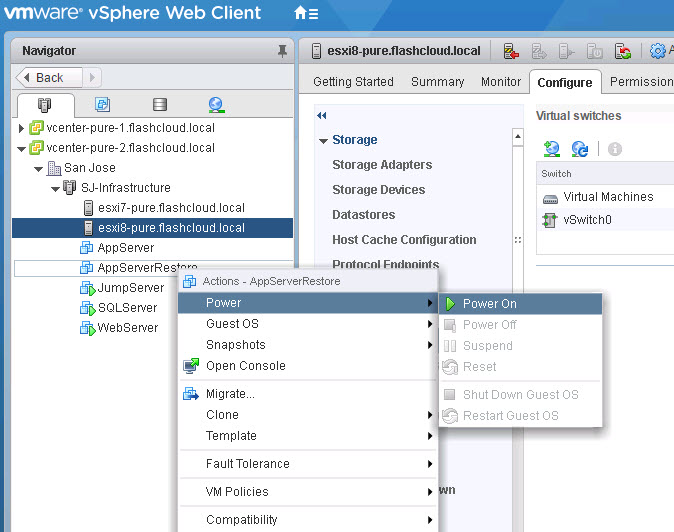The image size is (674, 532).
Task: Collapse the Storage section arrow
Action: 323,141
